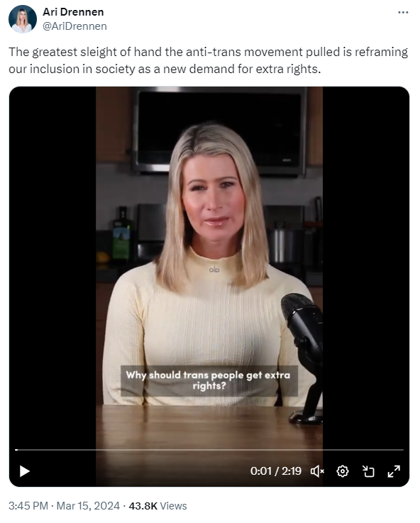Unmute the video via the speaker icon
The height and width of the screenshot is (523, 420).
tap(317, 471)
